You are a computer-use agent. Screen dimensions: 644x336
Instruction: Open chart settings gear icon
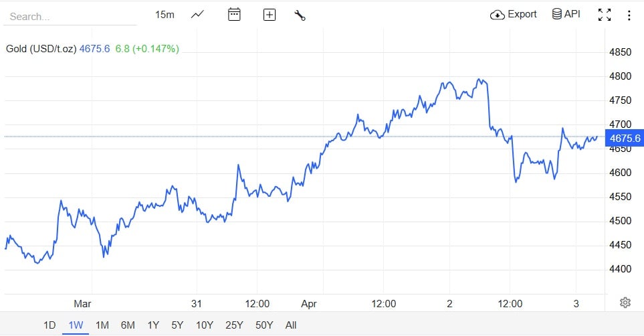625,303
